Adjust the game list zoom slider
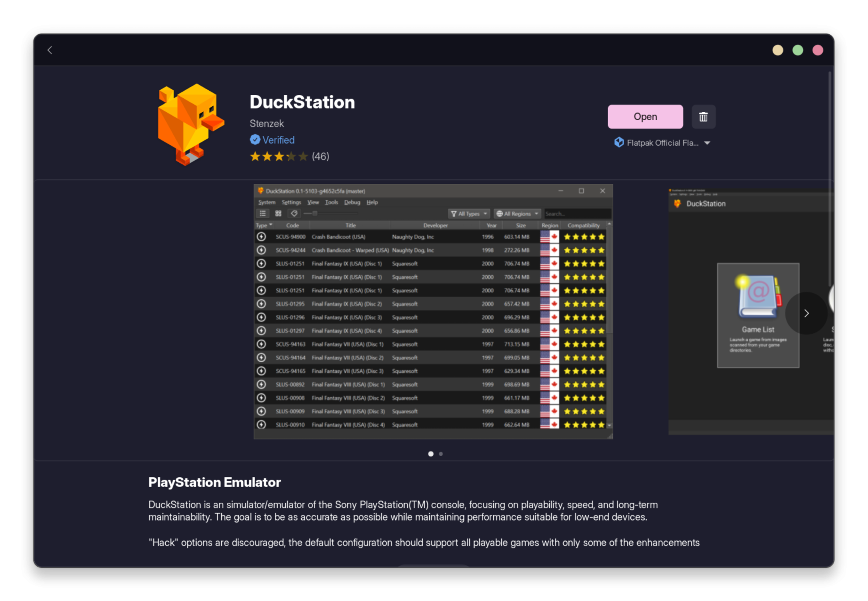Screen dimensions: 868x601 click(315, 213)
